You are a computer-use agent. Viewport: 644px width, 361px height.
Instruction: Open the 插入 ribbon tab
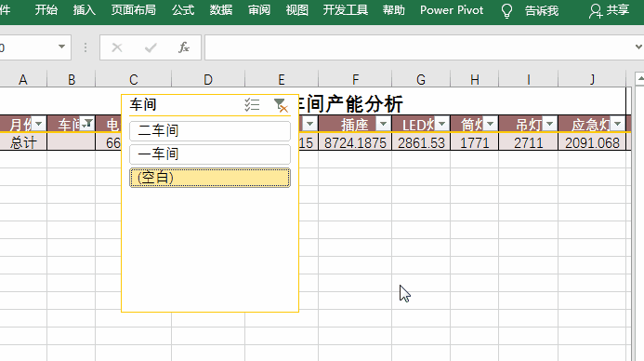[x=85, y=10]
